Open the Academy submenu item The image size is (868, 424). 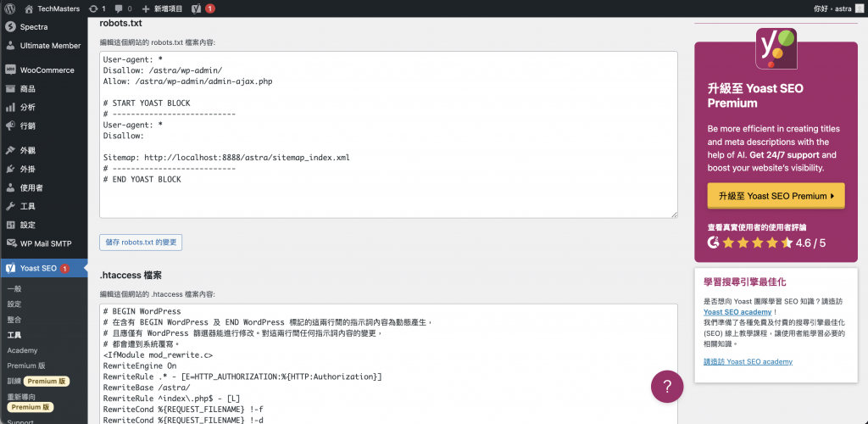22,350
